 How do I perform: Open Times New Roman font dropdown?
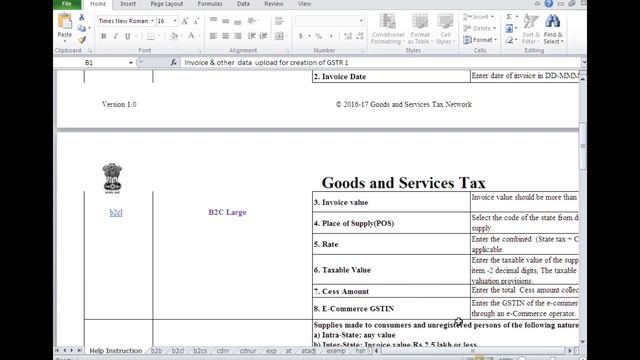tap(152, 21)
